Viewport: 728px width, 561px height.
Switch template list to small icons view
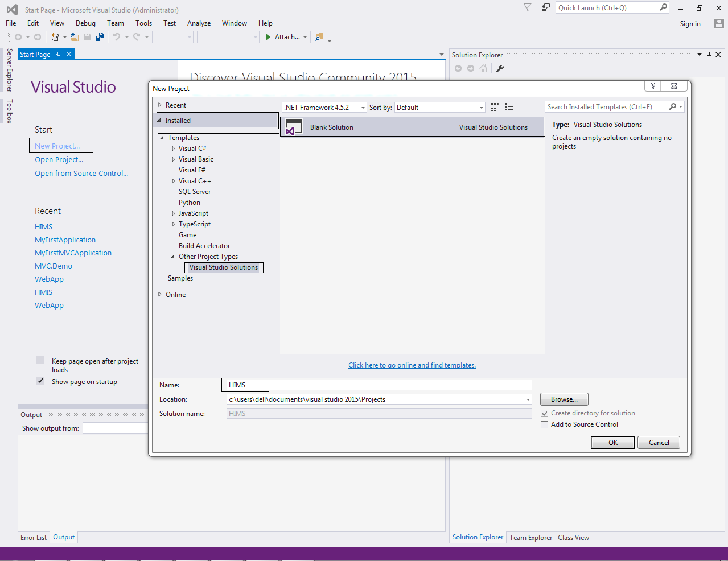pyautogui.click(x=494, y=106)
